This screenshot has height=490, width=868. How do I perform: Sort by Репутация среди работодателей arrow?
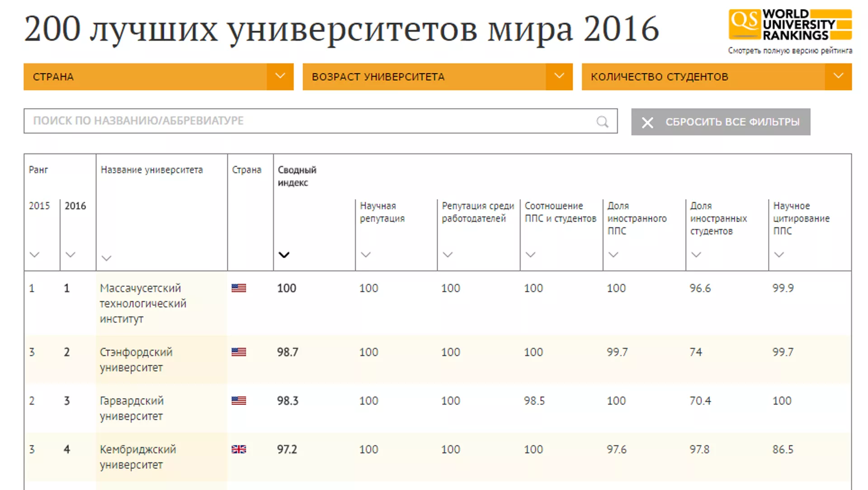(x=448, y=255)
